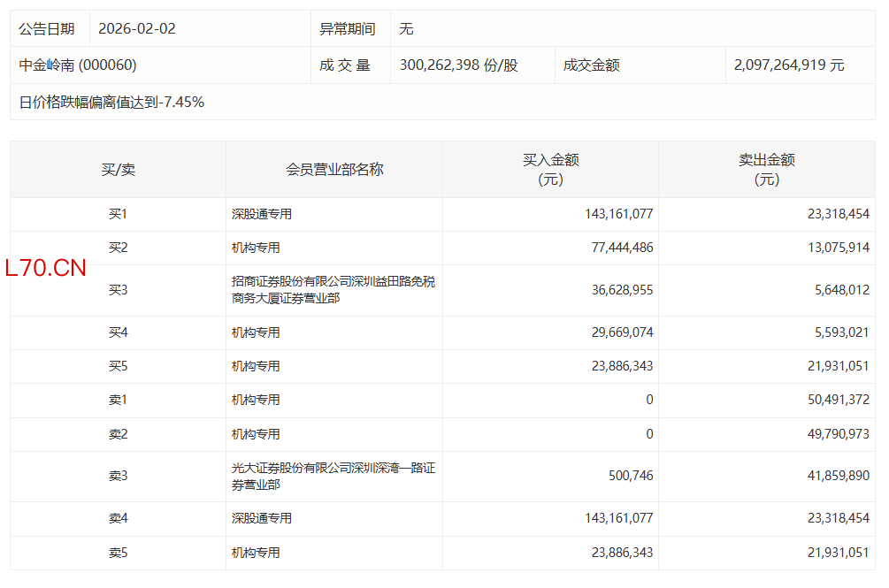Viewport: 889px width, 588px height.
Task: Select the turnover amount 2,097,264,919 元
Action: [x=789, y=65]
